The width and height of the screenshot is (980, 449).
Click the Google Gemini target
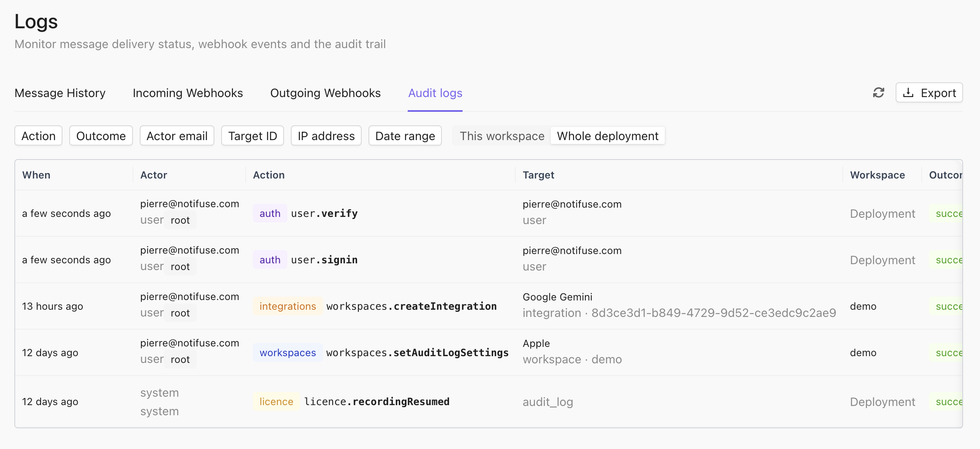click(558, 297)
